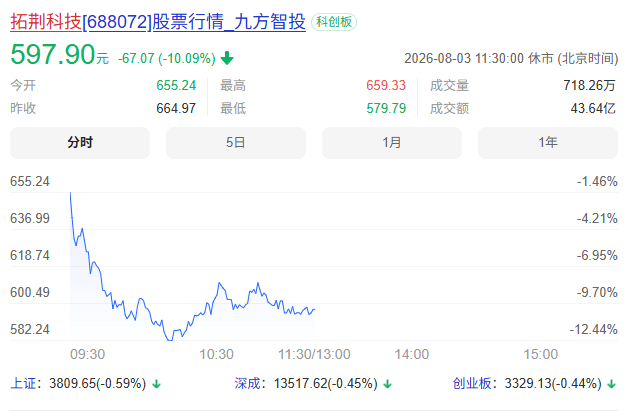Click the -4.21% percent axis label

click(x=597, y=218)
